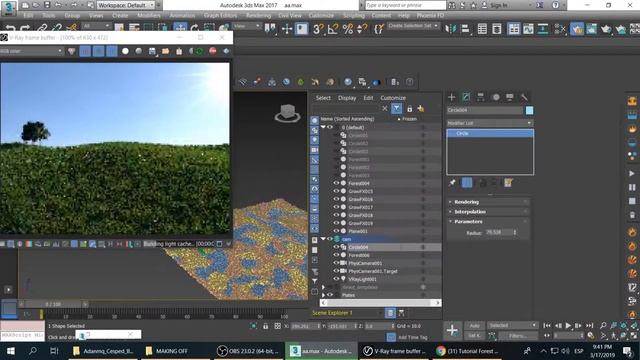Open the Utilities hammer tab in Command Panel
The width and height of the screenshot is (640, 360).
point(524,97)
